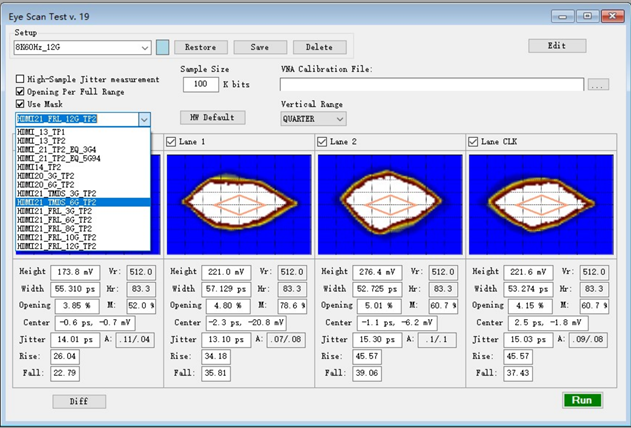Click the Lane 1 eye diagram
Image resolution: width=631 pixels, height=428 pixels.
tap(239, 204)
